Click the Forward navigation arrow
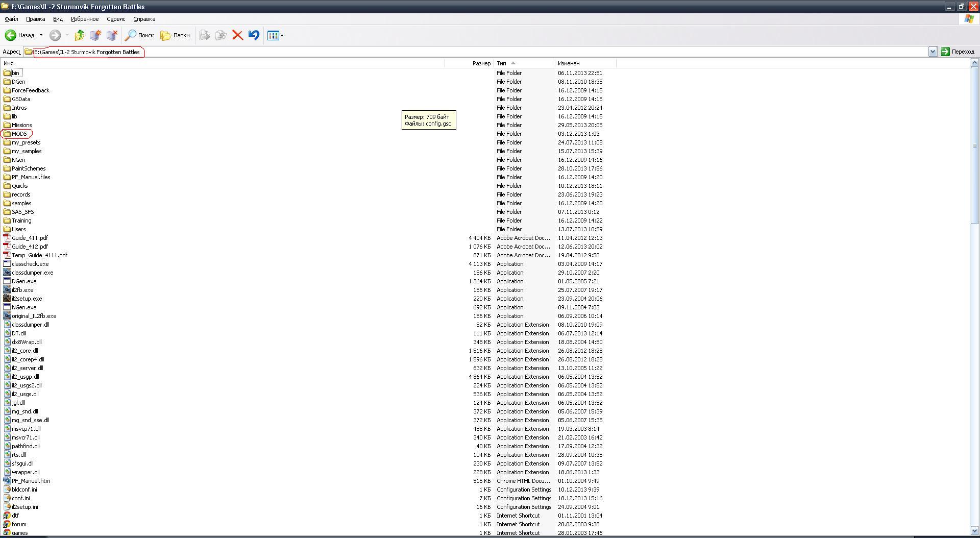The image size is (980, 538). (55, 35)
